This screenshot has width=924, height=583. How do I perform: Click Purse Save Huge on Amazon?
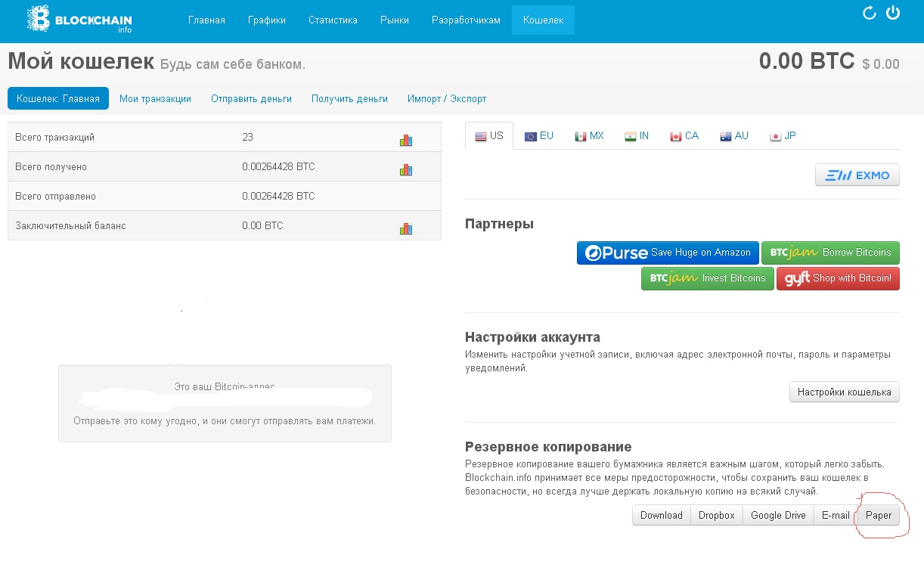point(668,253)
